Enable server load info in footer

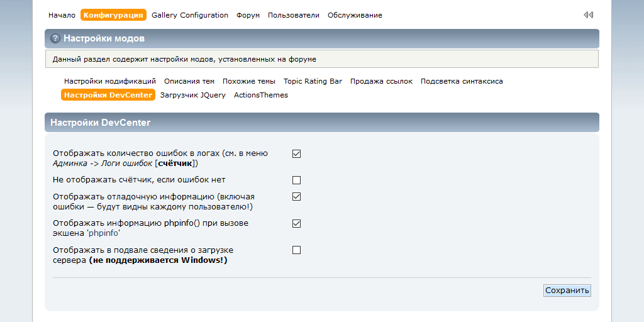[297, 250]
